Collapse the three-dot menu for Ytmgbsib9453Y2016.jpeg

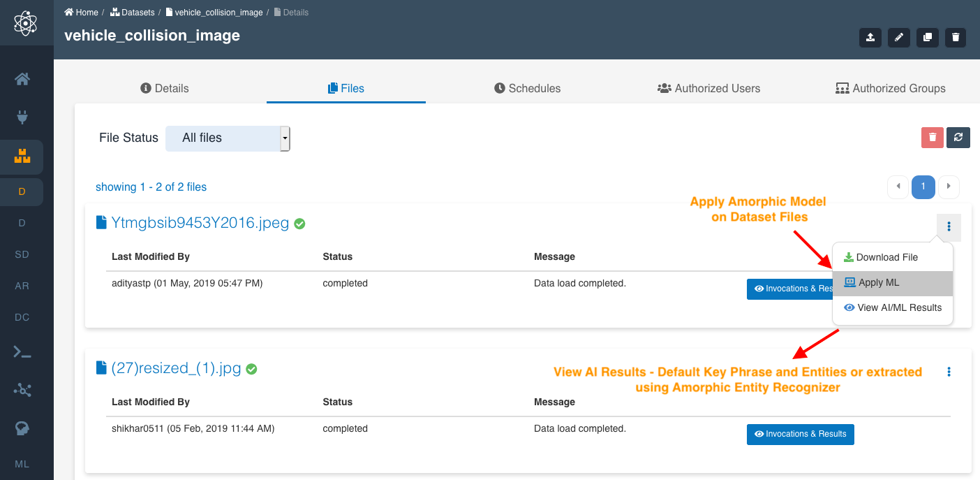(x=949, y=226)
